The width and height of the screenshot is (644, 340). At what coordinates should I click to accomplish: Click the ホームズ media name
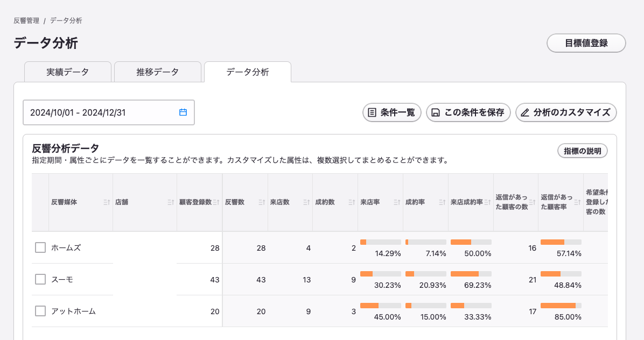66,247
